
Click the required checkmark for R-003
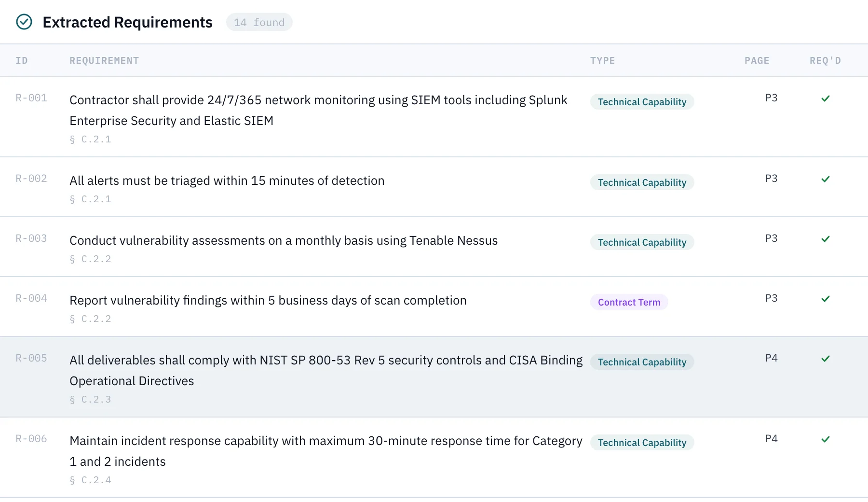[x=826, y=239]
